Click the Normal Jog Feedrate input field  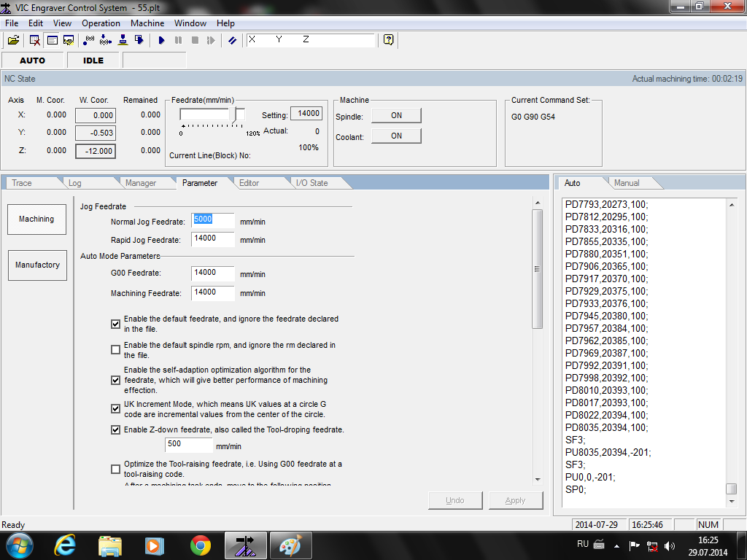click(x=212, y=220)
